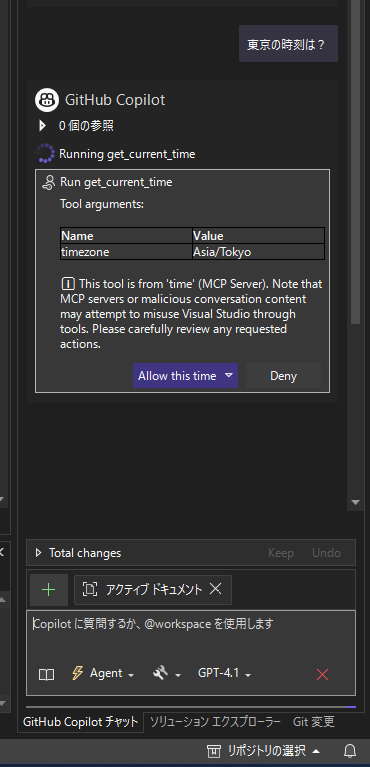Click the Running get_current_time spinner icon
The height and width of the screenshot is (767, 370).
(46, 154)
